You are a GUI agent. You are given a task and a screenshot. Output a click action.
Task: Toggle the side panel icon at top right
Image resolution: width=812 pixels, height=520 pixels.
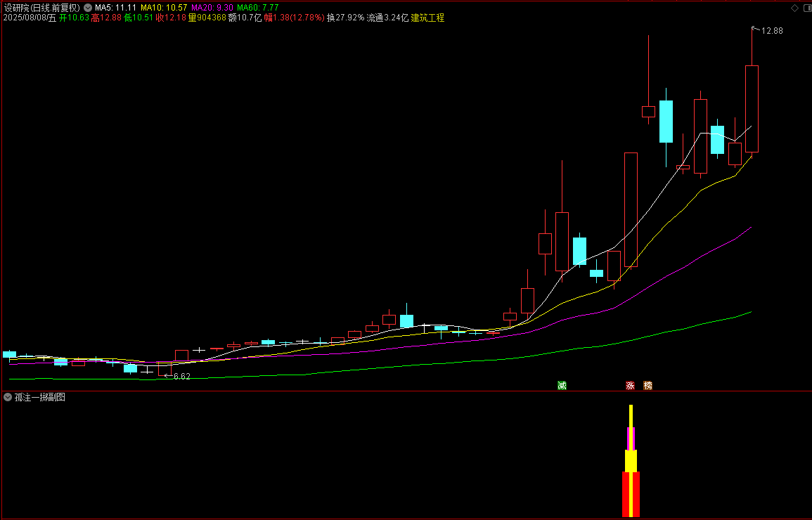coord(807,8)
